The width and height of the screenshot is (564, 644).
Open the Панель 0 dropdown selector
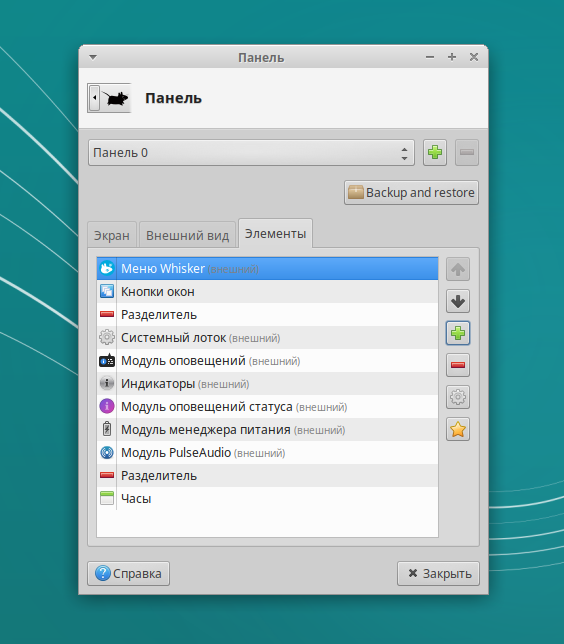pyautogui.click(x=251, y=152)
